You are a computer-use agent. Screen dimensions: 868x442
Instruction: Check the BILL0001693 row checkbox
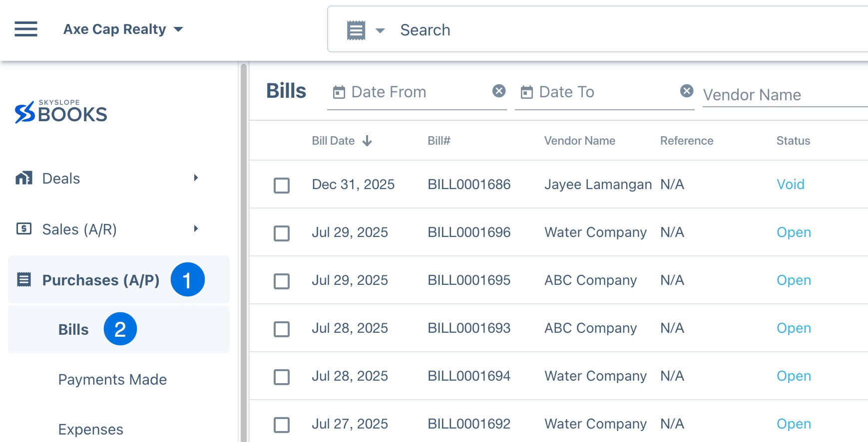[x=282, y=329]
